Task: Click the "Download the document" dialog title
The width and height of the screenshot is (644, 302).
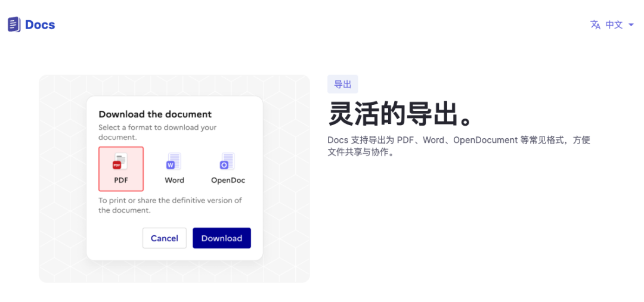Action: [155, 114]
